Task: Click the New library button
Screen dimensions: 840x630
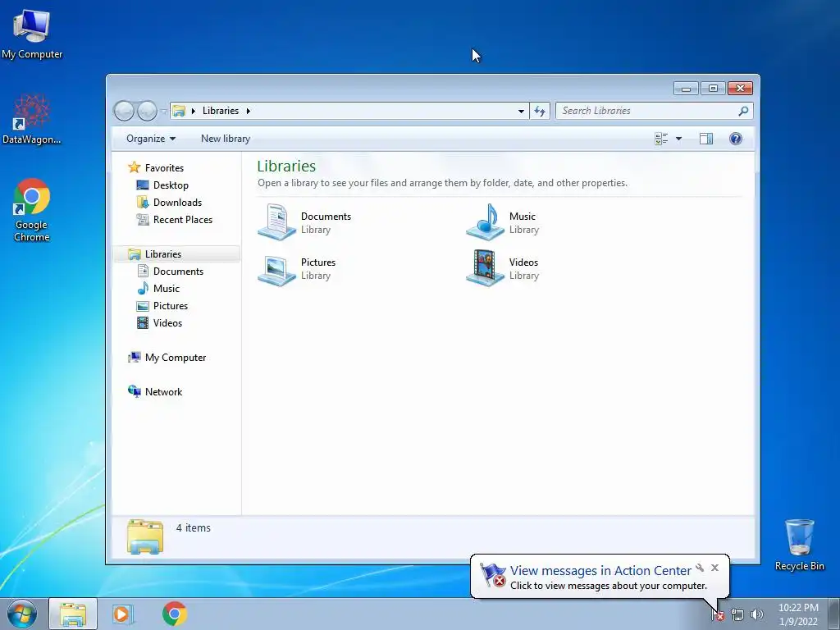Action: click(x=226, y=139)
